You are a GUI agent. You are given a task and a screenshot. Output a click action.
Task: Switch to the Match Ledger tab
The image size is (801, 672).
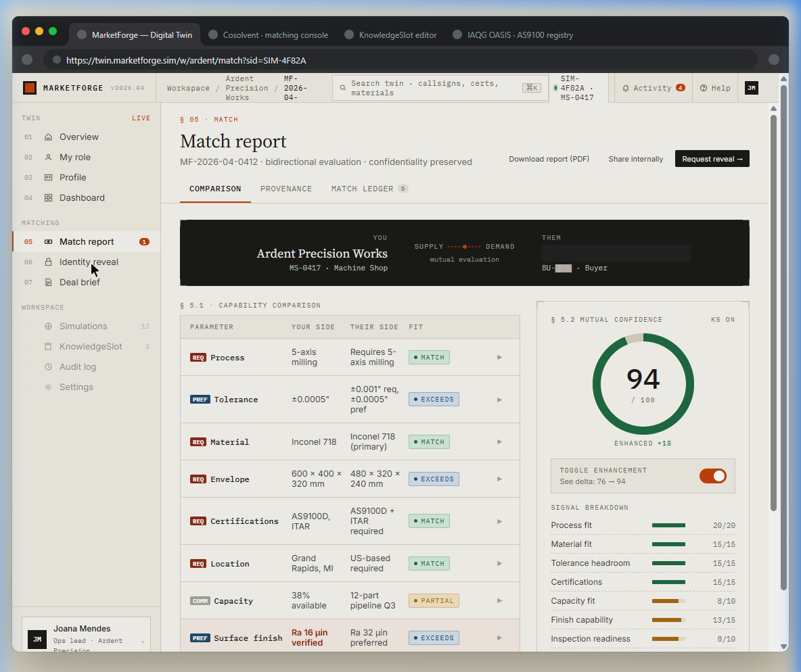click(370, 189)
